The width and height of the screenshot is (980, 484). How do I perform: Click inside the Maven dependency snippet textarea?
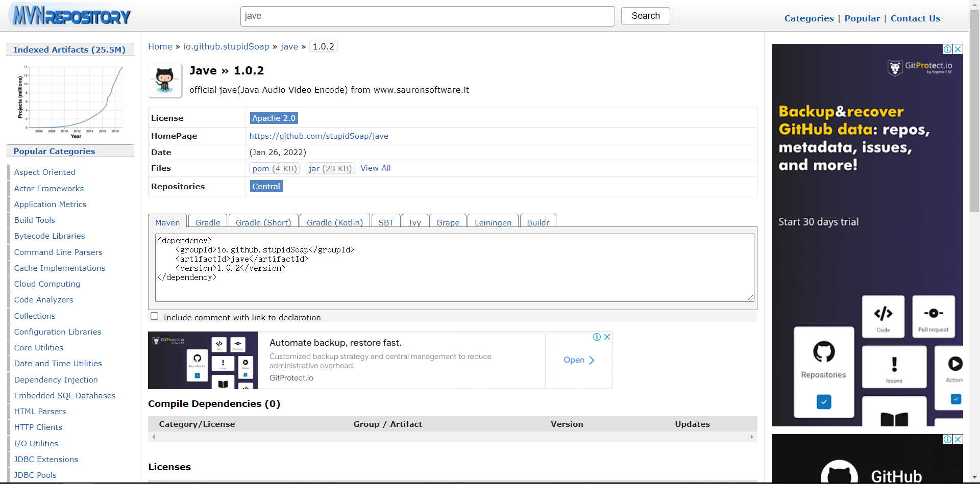[455, 268]
